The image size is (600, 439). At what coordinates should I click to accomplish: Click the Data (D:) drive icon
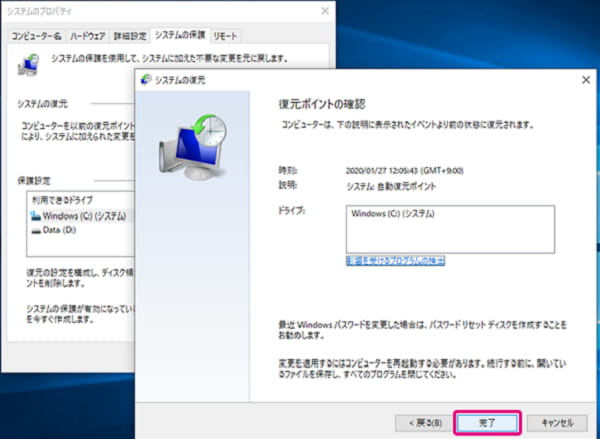click(36, 230)
